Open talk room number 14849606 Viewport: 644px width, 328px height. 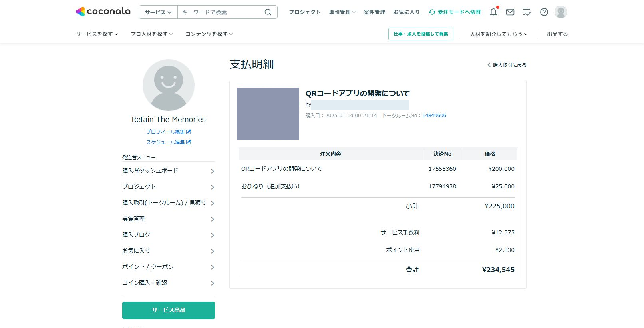click(x=434, y=115)
